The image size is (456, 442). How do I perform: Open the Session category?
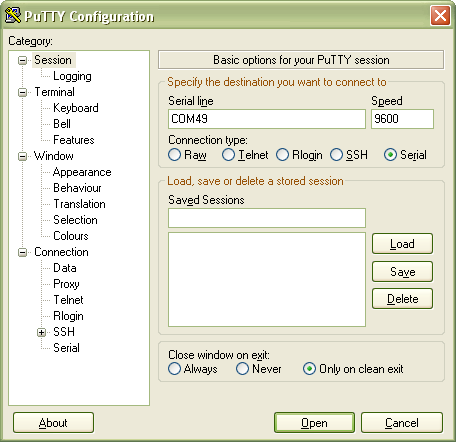click(53, 60)
